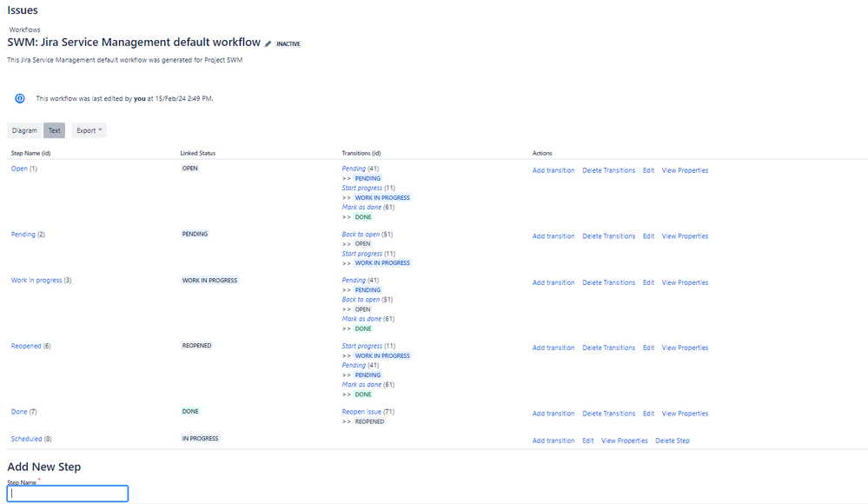Open Back to open (51) in Pending step

click(361, 235)
